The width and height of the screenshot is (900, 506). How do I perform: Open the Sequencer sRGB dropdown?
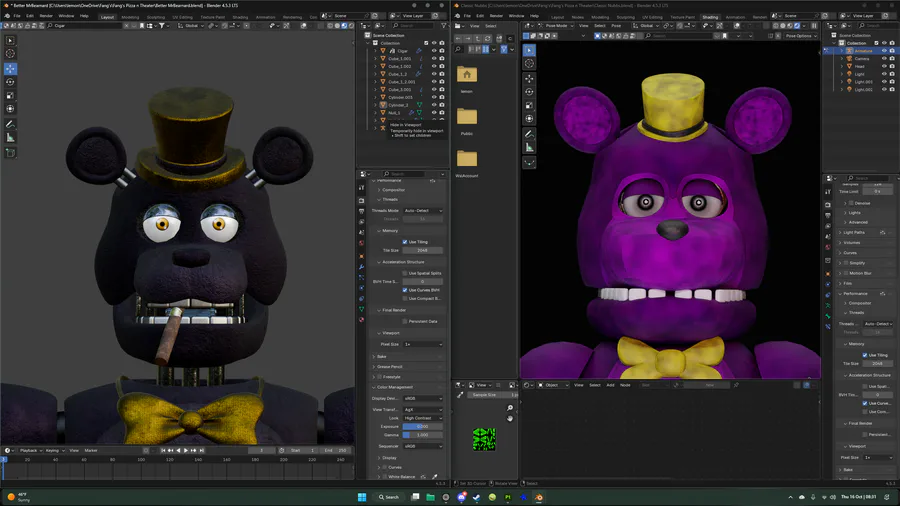(x=423, y=446)
